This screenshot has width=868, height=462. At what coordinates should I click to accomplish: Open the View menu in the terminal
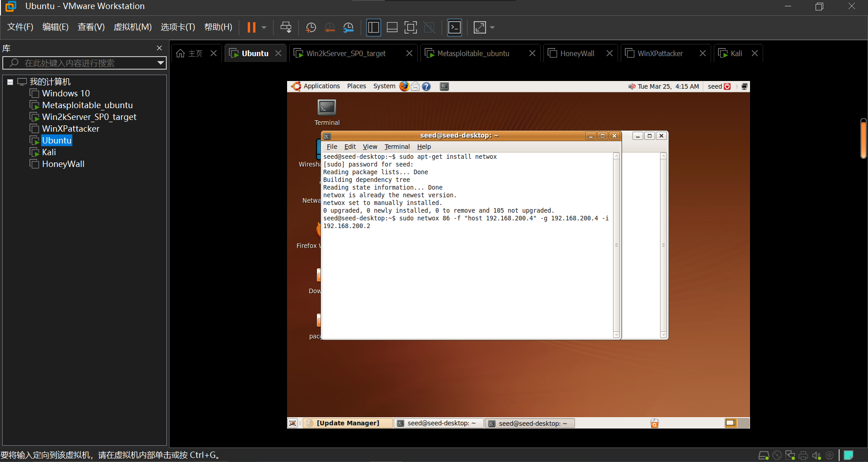[x=370, y=147]
